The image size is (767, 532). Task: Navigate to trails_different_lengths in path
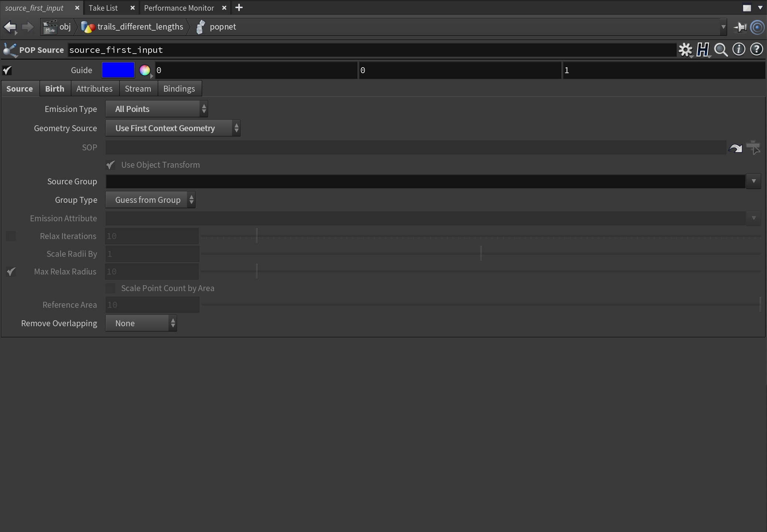(140, 27)
